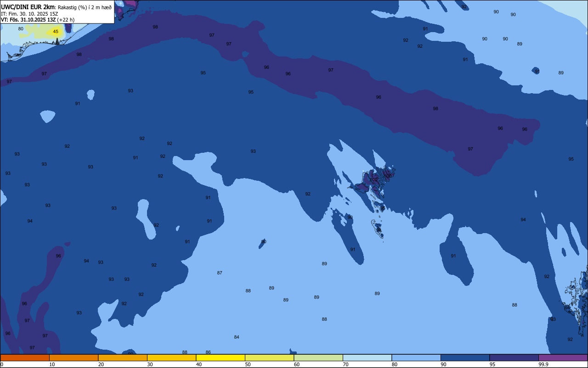
Task: Click the '99.9' legend scale label
Action: (544, 364)
